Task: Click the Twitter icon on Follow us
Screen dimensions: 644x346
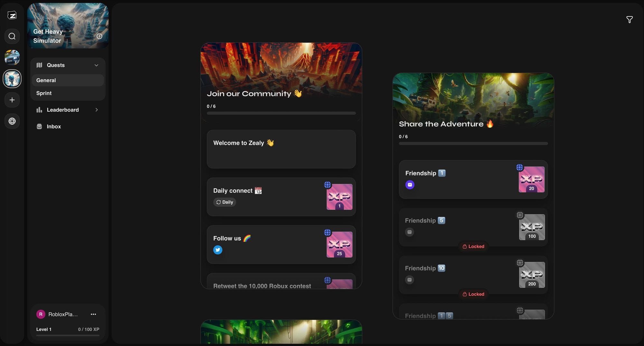Action: click(x=218, y=250)
